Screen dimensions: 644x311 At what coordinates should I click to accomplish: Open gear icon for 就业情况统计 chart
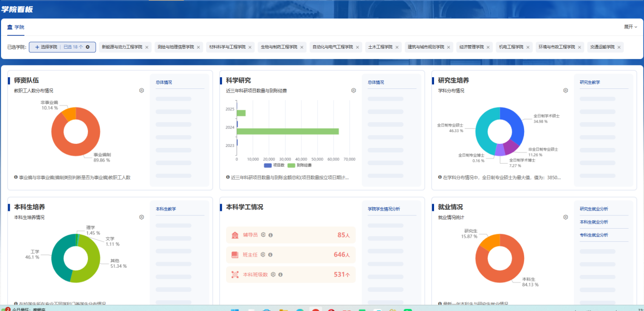(x=565, y=217)
